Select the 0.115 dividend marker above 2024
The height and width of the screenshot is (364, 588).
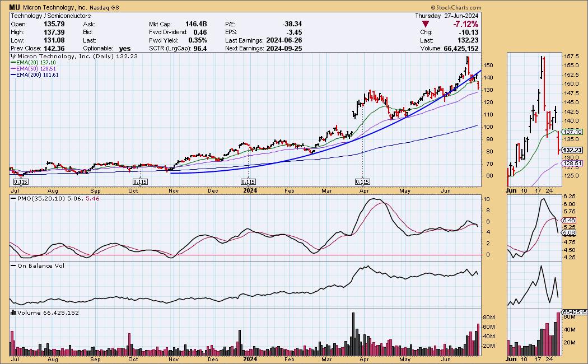click(x=248, y=182)
